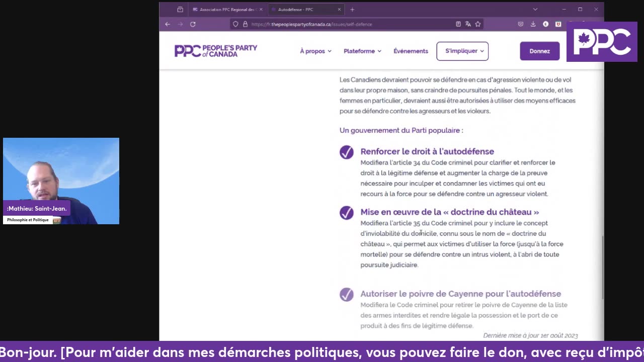Open the Firefox View icon in tab strip
Screen dimensions: 644x362
(180, 10)
